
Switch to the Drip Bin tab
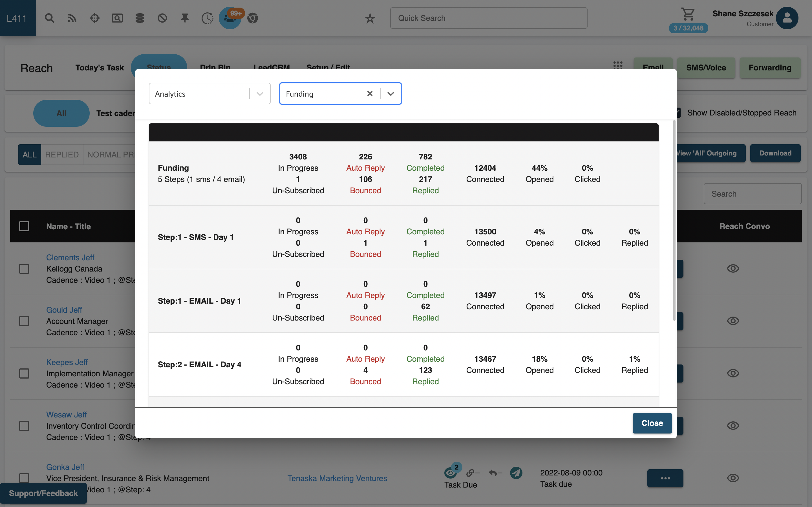tap(215, 67)
